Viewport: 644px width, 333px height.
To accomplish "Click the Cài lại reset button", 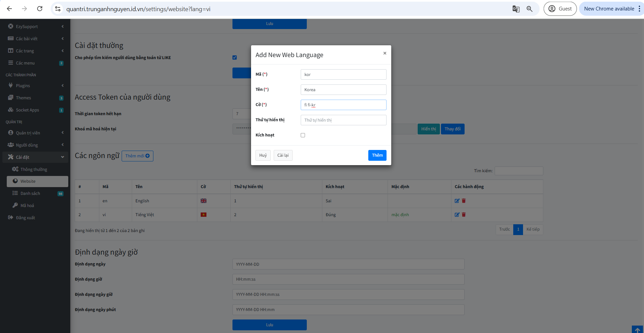I will point(283,155).
